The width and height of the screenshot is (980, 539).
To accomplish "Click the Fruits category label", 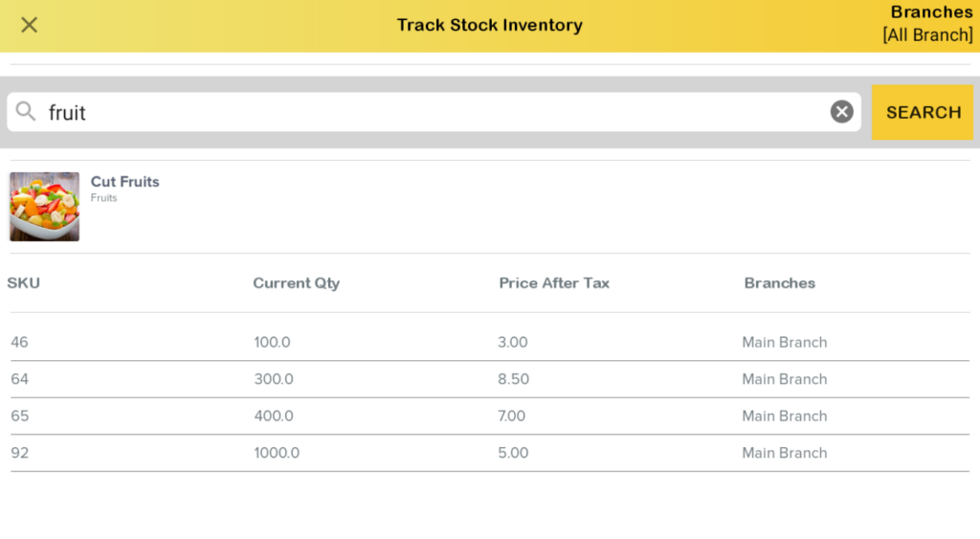I will (103, 198).
